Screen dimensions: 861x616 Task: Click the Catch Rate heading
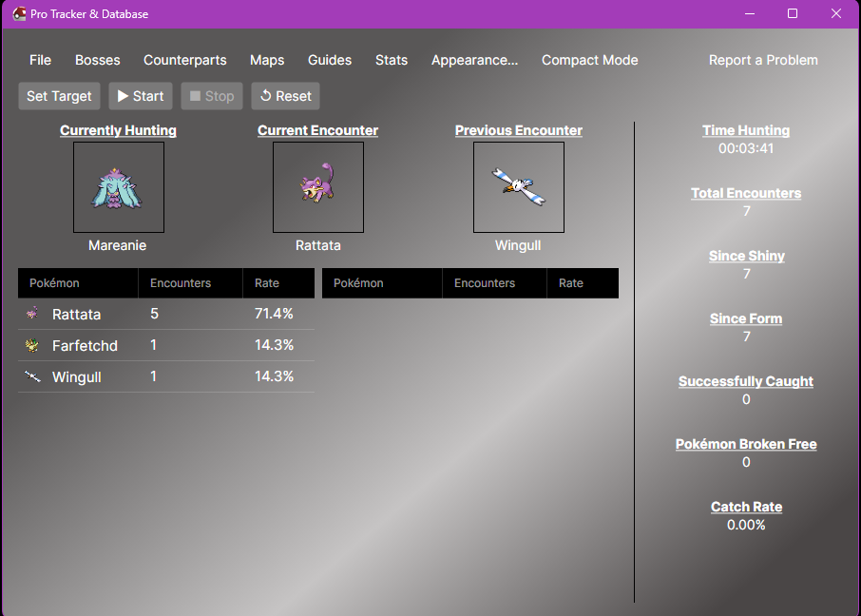pyautogui.click(x=746, y=507)
